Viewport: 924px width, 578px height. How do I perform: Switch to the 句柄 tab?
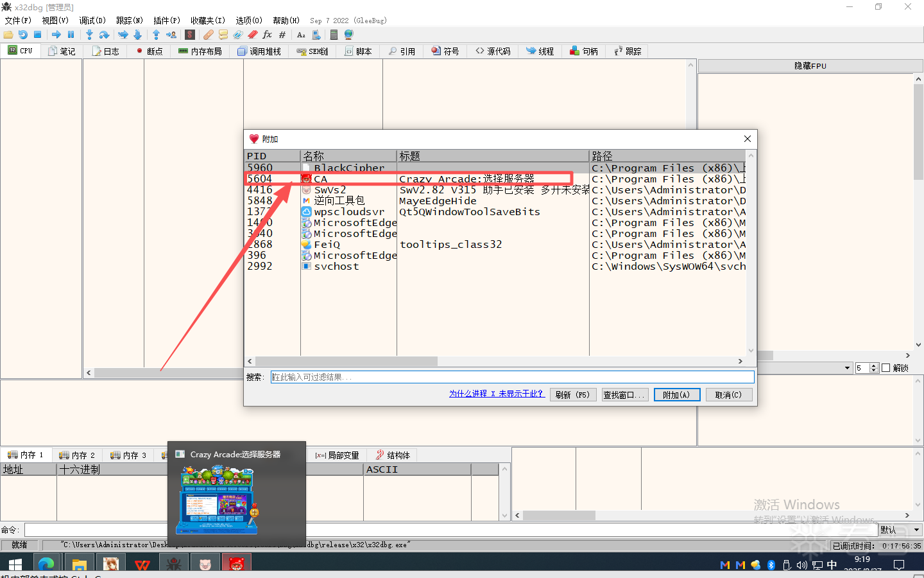(584, 51)
